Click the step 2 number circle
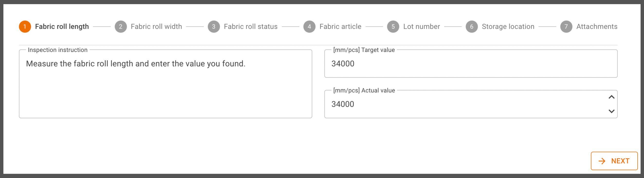 [120, 27]
